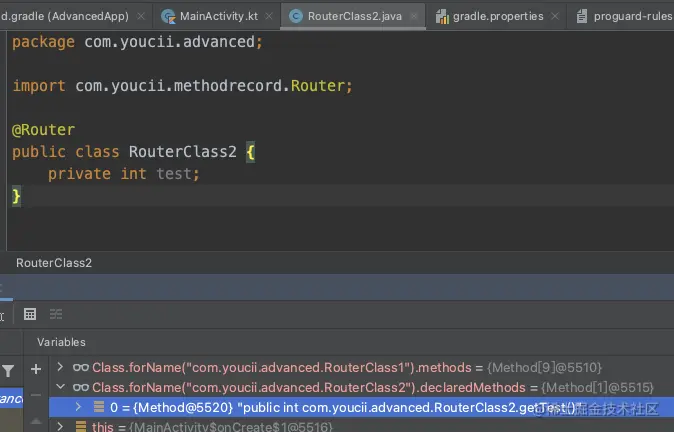Select the getTest() method entry row

click(x=361, y=407)
